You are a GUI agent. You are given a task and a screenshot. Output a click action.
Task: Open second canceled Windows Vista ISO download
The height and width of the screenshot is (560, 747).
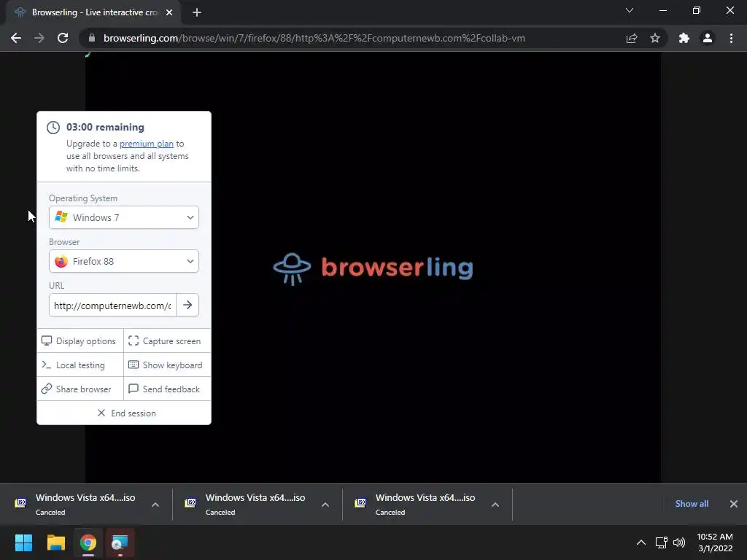(x=248, y=505)
